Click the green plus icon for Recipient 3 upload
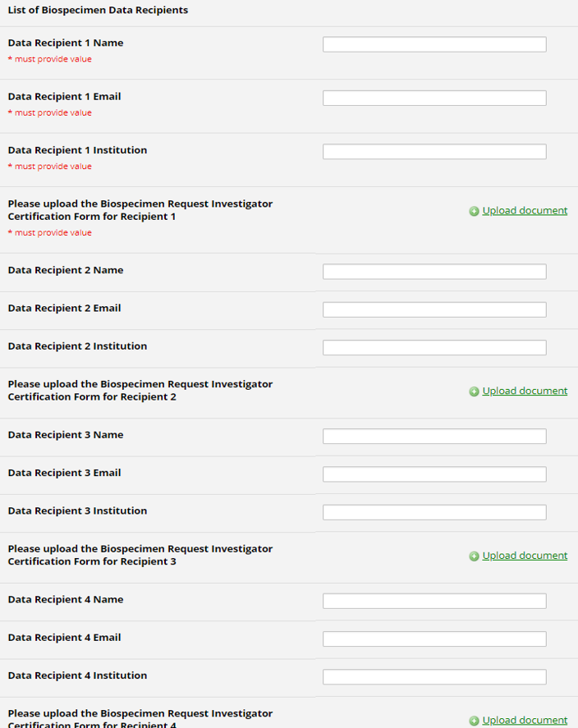 474,556
